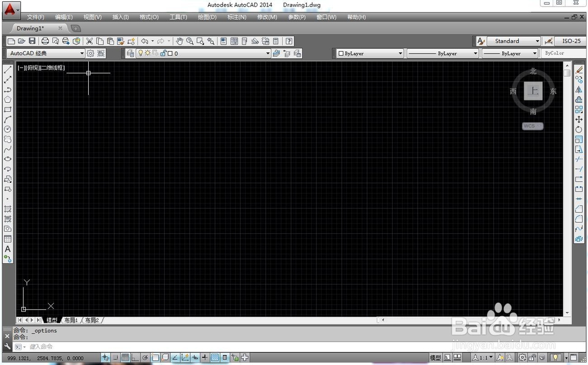This screenshot has width=588, height=365.
Task: Select the Rectangle draw tool
Action: click(x=8, y=109)
